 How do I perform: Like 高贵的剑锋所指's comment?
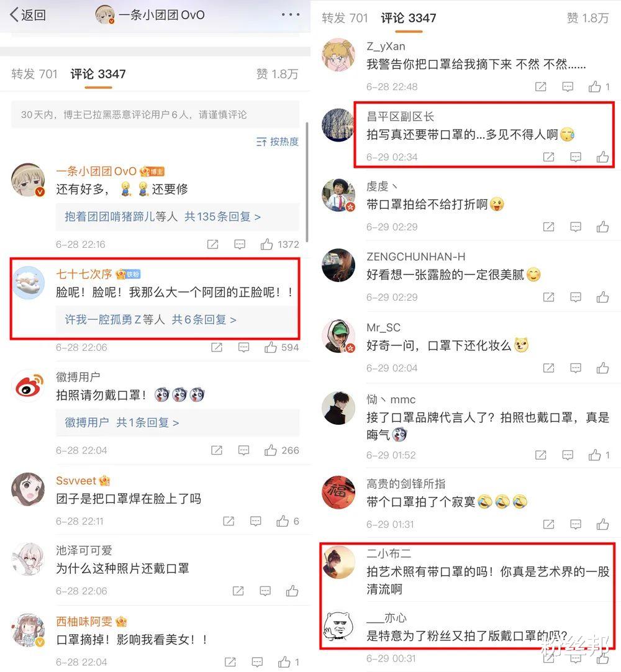602,524
